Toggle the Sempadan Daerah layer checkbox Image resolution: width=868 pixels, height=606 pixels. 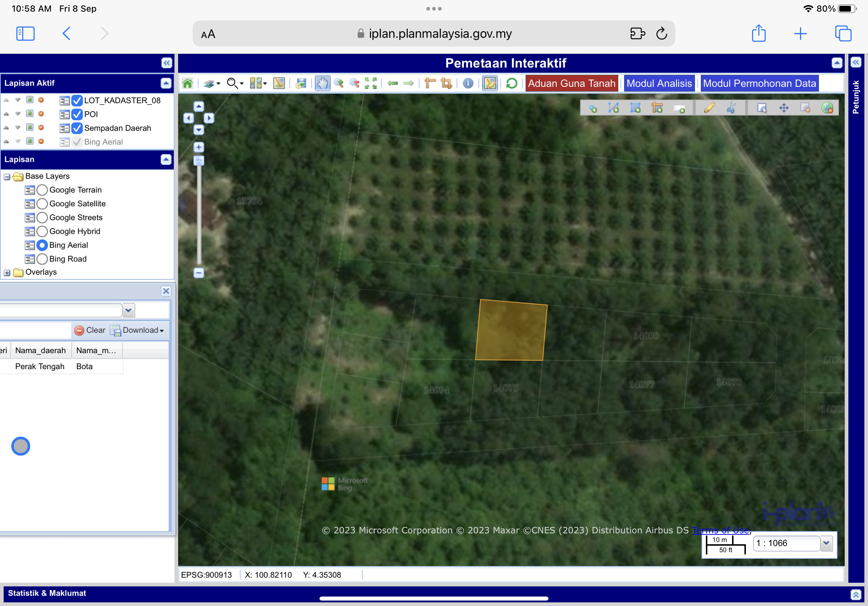click(x=77, y=128)
